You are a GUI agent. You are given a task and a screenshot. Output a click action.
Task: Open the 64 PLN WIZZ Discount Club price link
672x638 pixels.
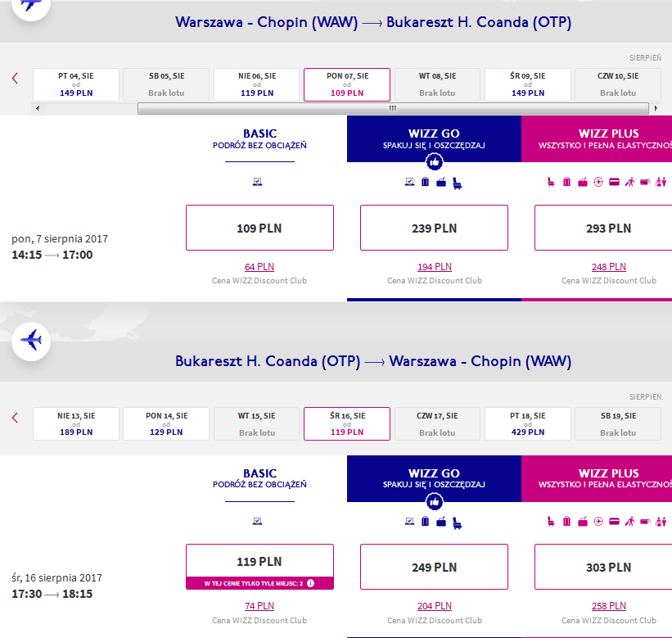259,267
